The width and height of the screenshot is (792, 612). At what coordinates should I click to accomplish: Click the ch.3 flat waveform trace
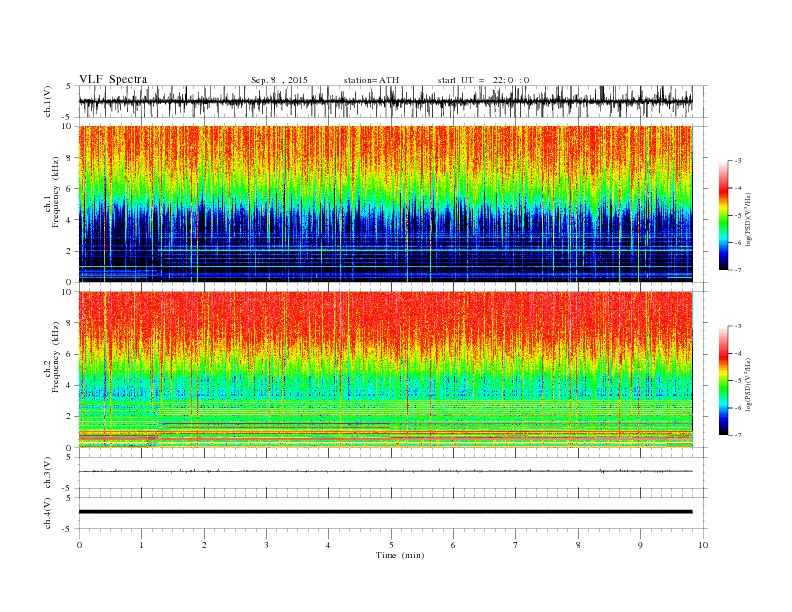[x=385, y=471]
